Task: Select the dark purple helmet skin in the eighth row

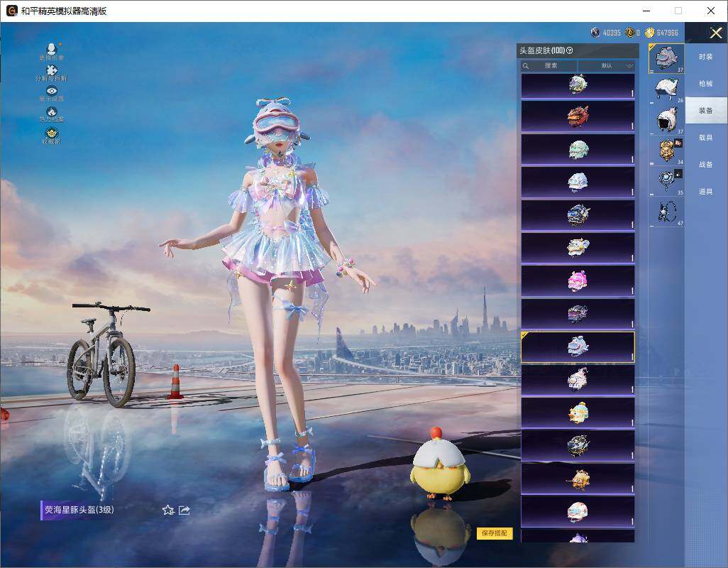Action: tap(578, 314)
